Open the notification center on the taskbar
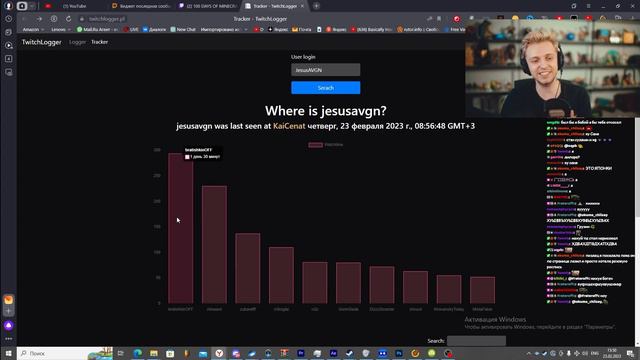Viewport: 640px width, 360px height. pyautogui.click(x=631, y=353)
